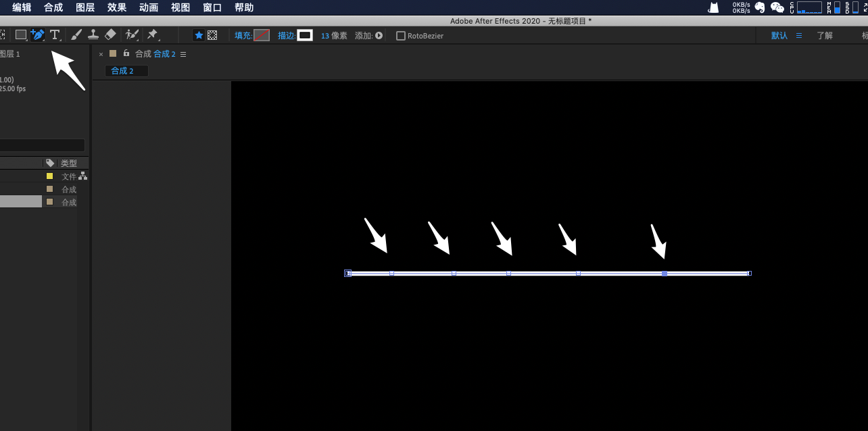Open the 视图 menu
868x431 pixels.
[x=180, y=7]
